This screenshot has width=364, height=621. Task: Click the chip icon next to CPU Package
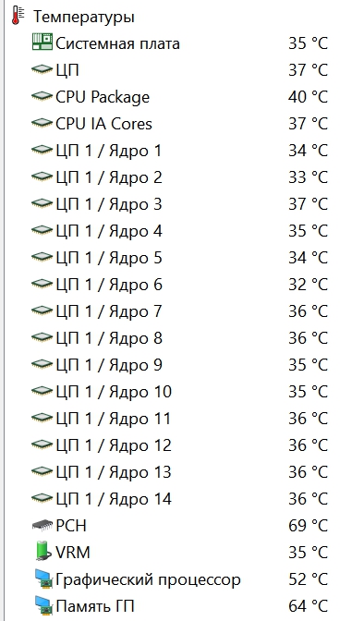[x=42, y=96]
